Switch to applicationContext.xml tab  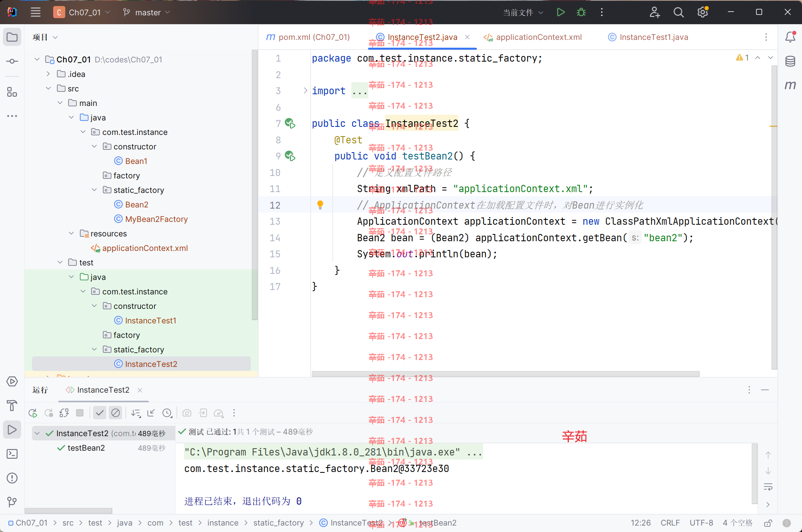(533, 37)
